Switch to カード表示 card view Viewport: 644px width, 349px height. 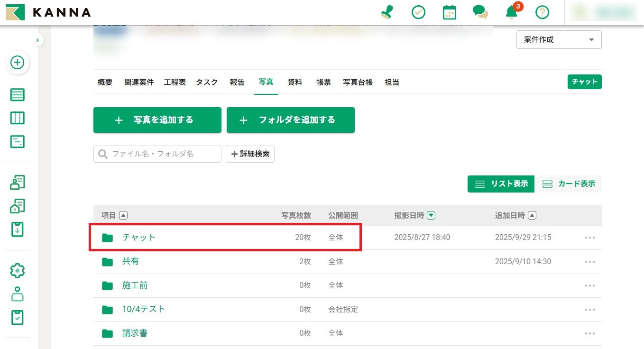pos(569,184)
